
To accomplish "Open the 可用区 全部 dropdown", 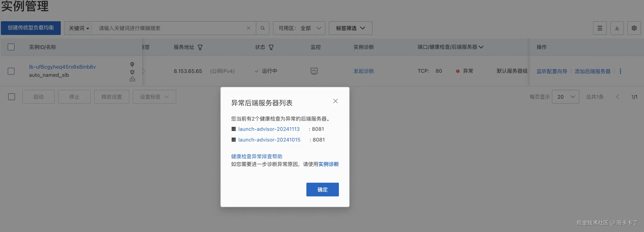I will click(299, 28).
